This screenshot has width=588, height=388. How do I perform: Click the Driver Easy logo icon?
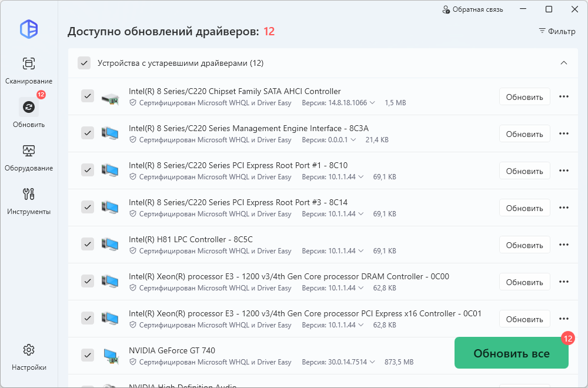click(x=29, y=29)
